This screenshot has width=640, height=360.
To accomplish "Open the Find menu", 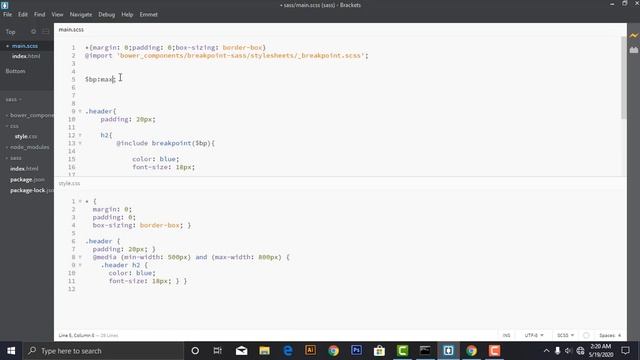I will point(40,14).
